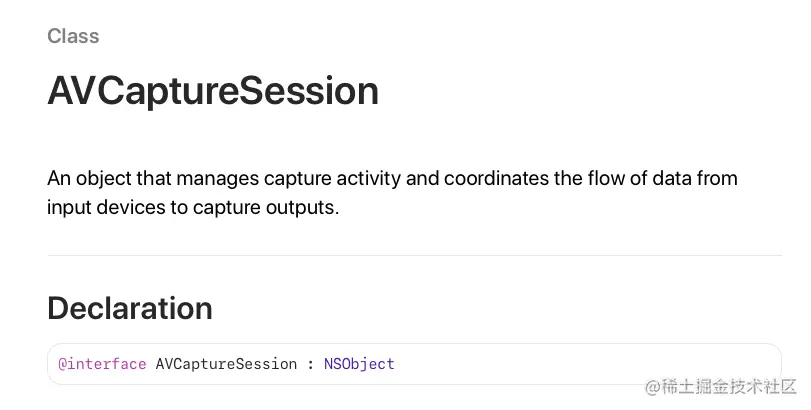Click the 稀土掘金技术社区 watermark text
The width and height of the screenshot is (811, 410).
732,386
